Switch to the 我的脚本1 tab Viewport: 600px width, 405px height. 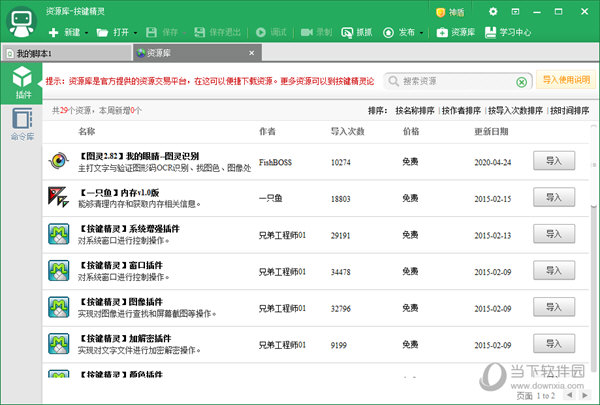point(67,53)
